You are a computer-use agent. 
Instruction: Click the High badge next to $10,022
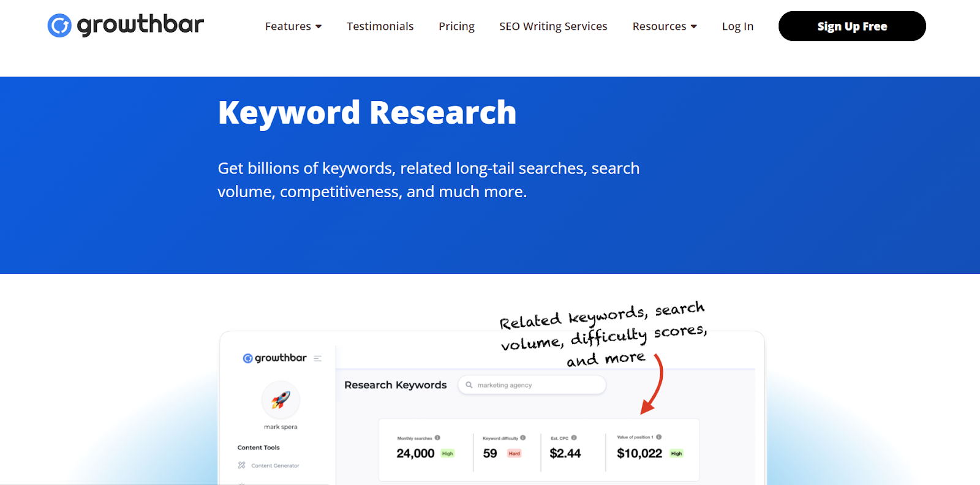click(676, 454)
